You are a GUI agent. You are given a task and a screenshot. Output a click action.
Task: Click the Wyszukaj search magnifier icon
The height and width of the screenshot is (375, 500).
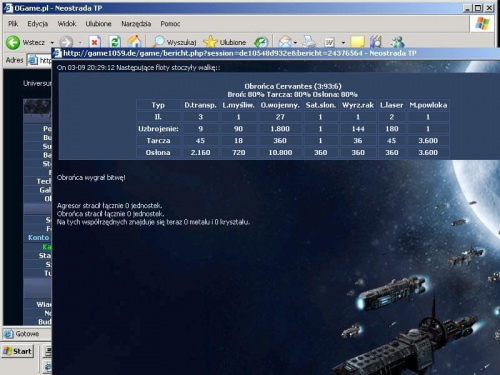(158, 42)
